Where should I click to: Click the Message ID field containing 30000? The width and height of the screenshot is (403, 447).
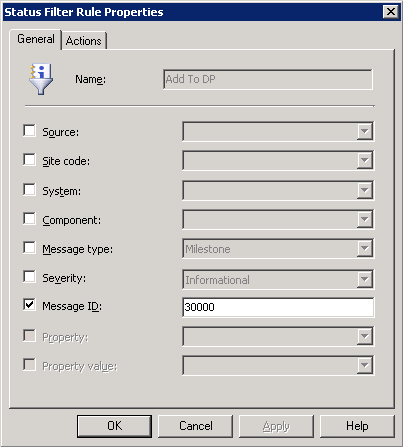[x=278, y=307]
